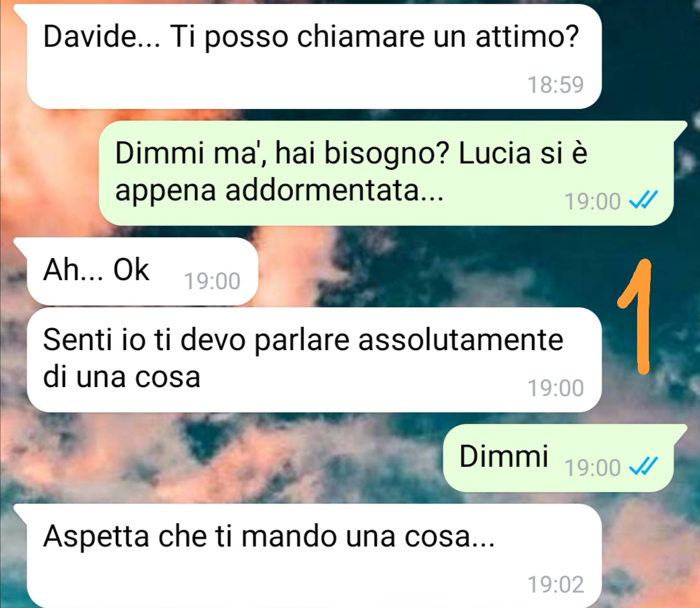This screenshot has width=700, height=608.
Task: Select the 'Aspetta che ti mando una cosa...' message
Action: (x=314, y=556)
